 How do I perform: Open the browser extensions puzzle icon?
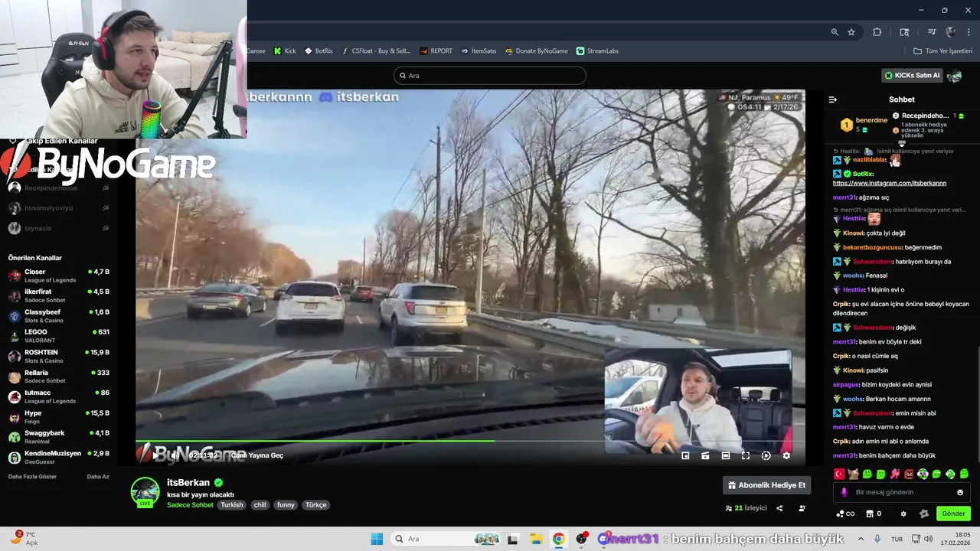[x=877, y=32]
